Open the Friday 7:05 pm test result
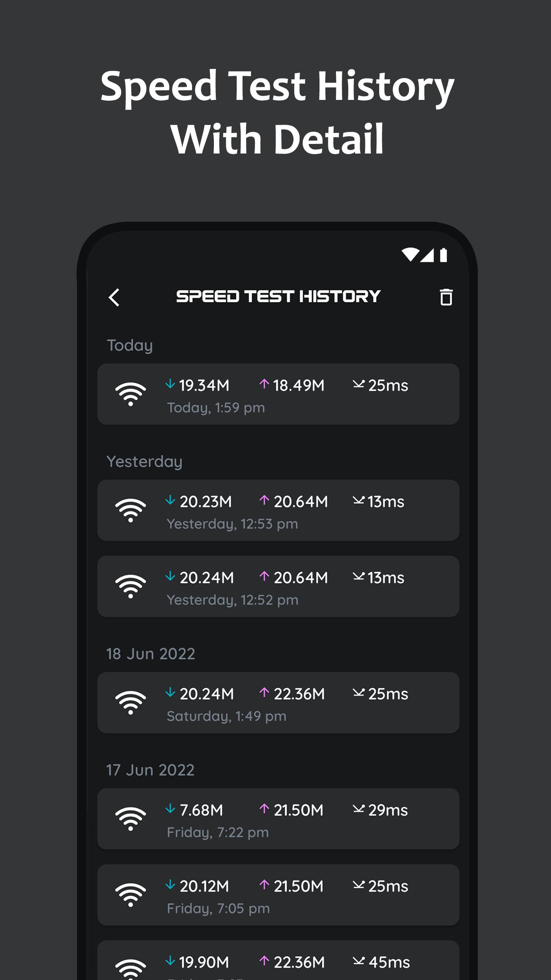 tap(278, 895)
